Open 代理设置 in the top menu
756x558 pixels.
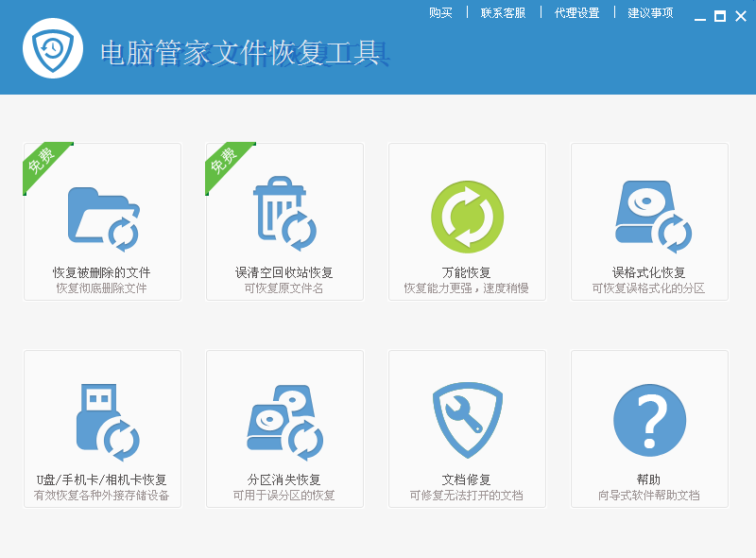[x=576, y=12]
